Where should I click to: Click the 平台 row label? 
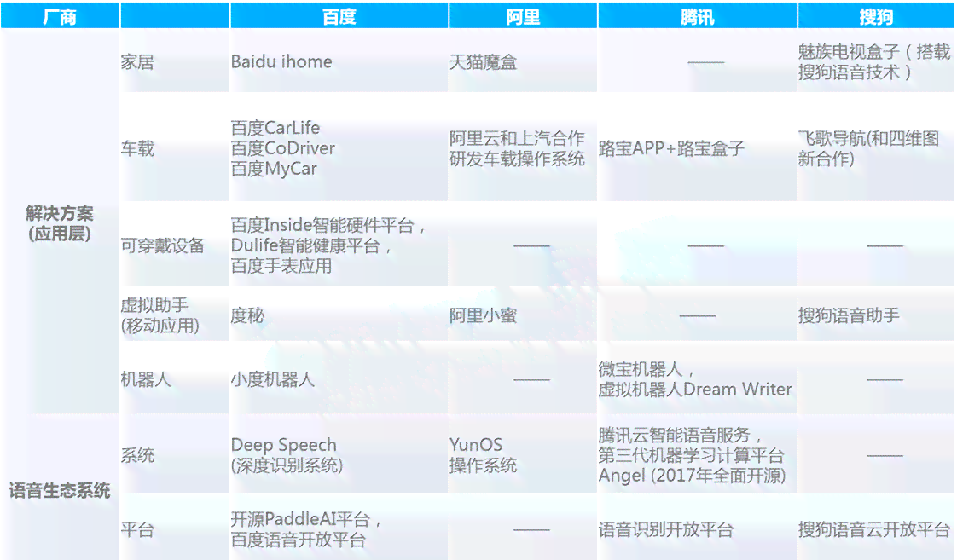[137, 529]
